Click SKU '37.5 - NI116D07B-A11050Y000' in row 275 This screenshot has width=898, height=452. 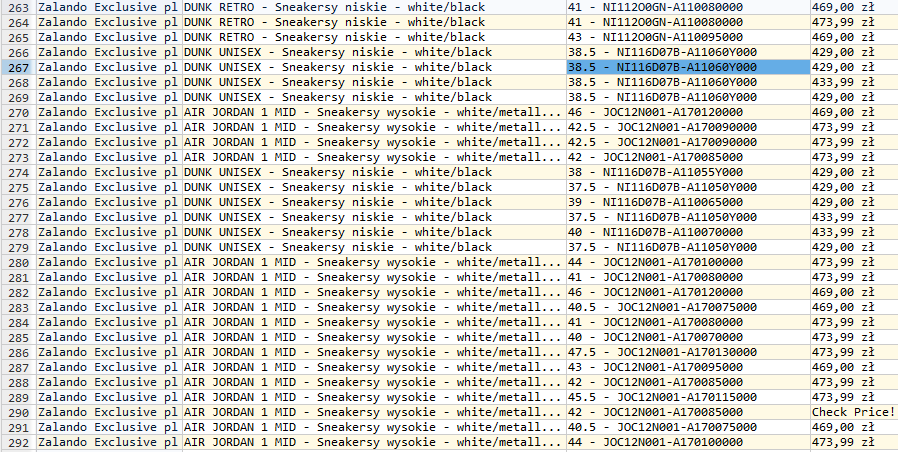pos(688,187)
